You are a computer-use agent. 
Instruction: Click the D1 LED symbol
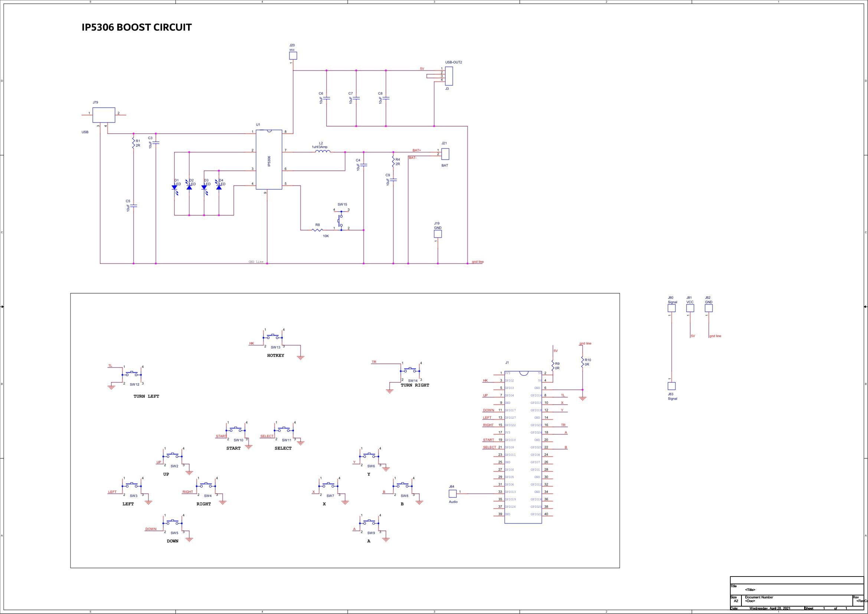tap(175, 187)
